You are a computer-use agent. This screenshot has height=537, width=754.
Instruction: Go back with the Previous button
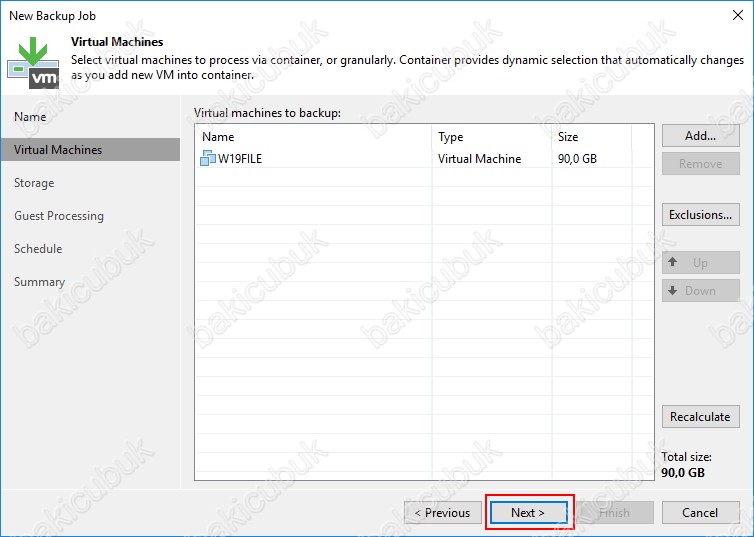pyautogui.click(x=443, y=512)
